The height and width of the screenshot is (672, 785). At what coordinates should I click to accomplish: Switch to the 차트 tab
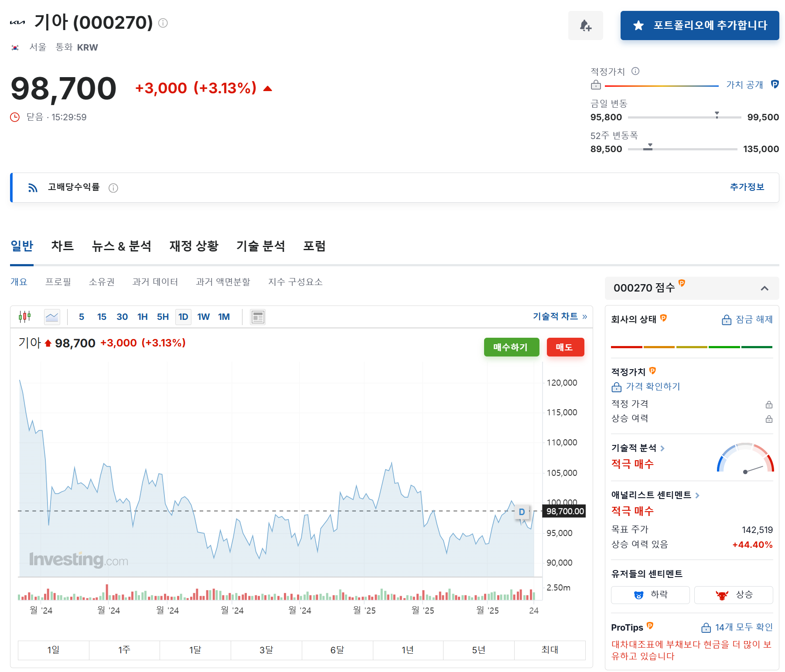(62, 246)
